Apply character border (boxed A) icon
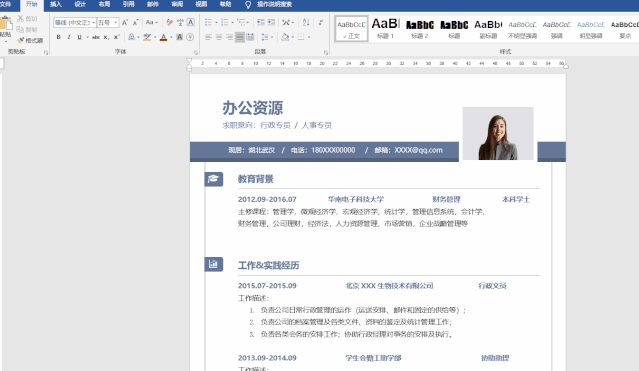The image size is (639, 371). [x=190, y=22]
